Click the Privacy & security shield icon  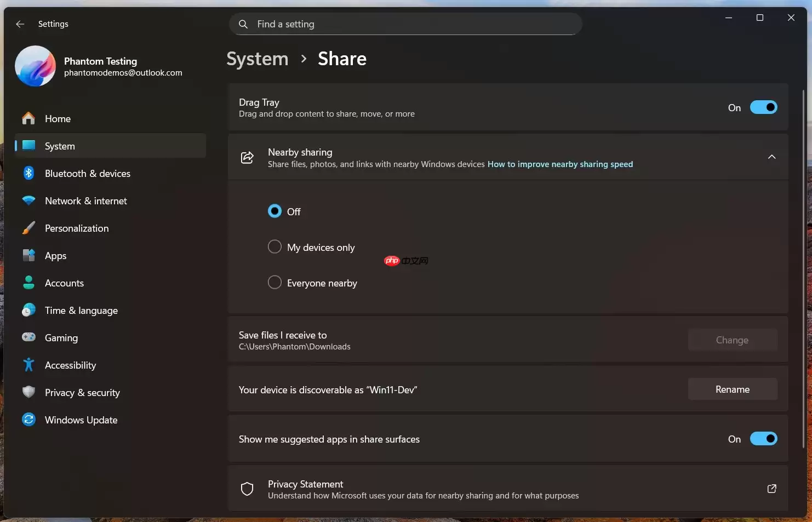28,392
